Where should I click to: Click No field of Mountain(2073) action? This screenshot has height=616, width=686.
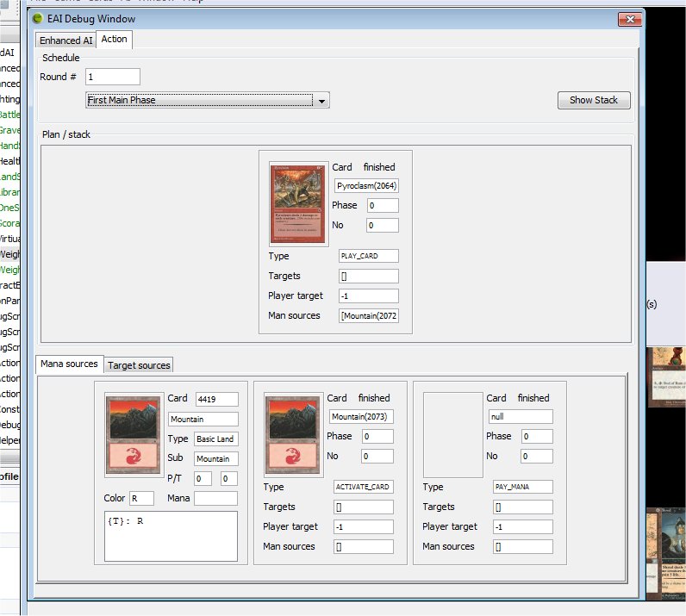(377, 457)
